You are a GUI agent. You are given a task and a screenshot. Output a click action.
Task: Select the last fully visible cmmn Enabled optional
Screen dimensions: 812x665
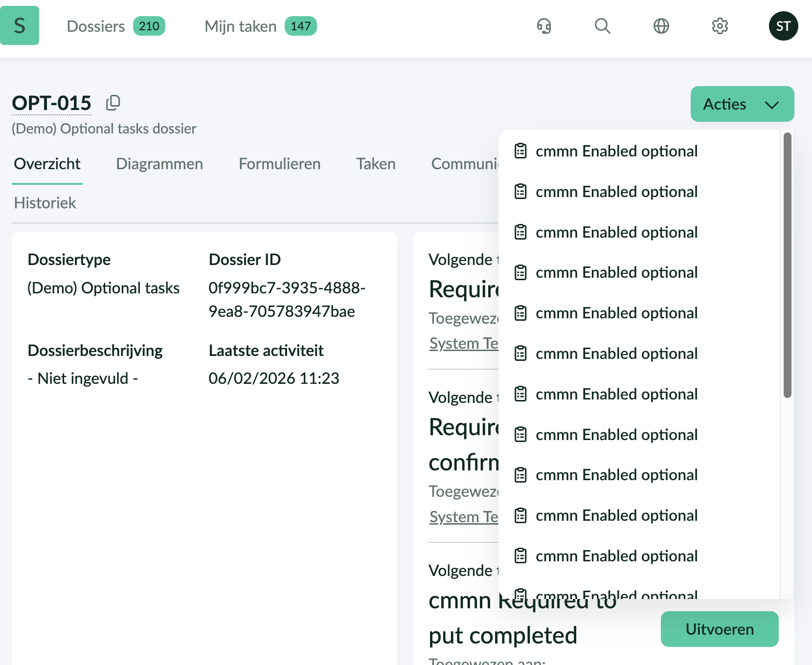tap(616, 556)
